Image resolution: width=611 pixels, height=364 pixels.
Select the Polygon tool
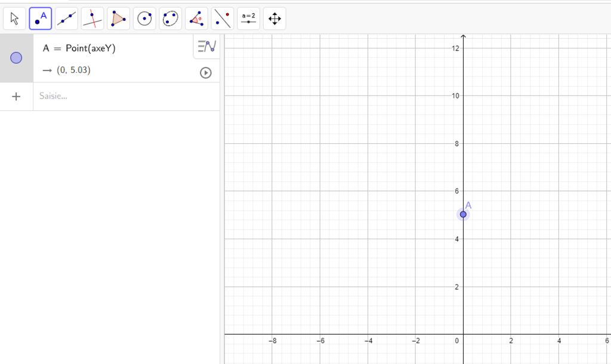click(119, 18)
